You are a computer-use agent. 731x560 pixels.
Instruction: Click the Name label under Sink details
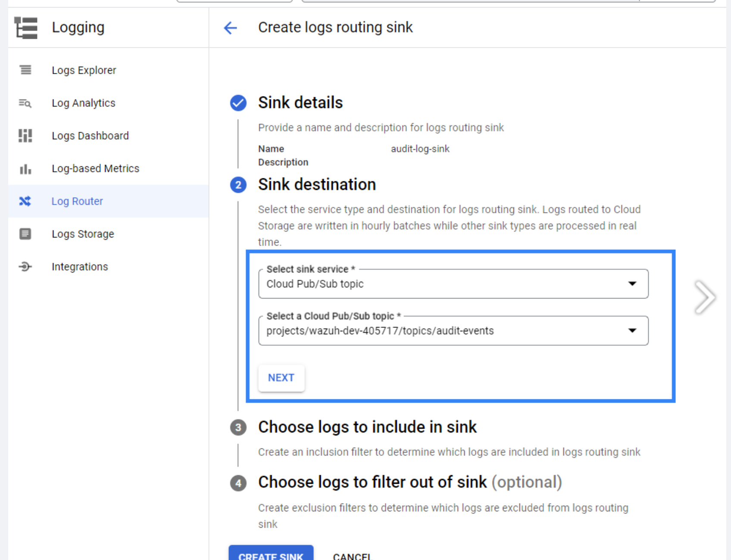271,149
